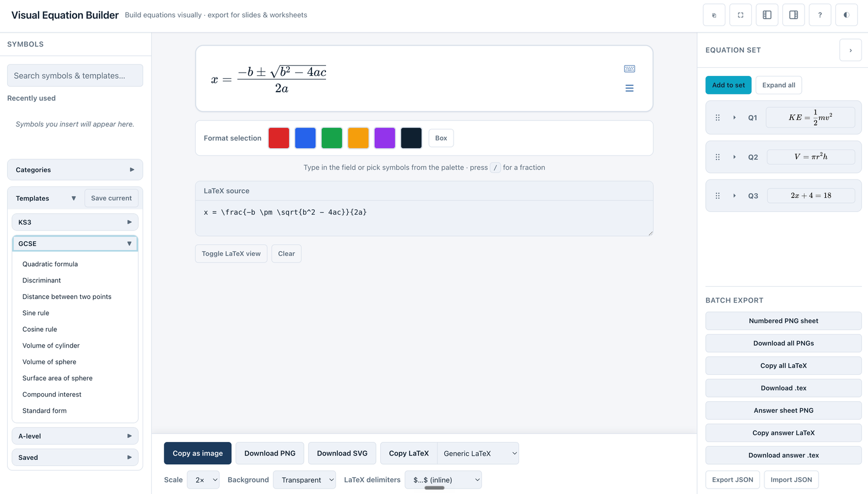Apply the purple color swatch
The height and width of the screenshot is (494, 868).
pyautogui.click(x=385, y=138)
